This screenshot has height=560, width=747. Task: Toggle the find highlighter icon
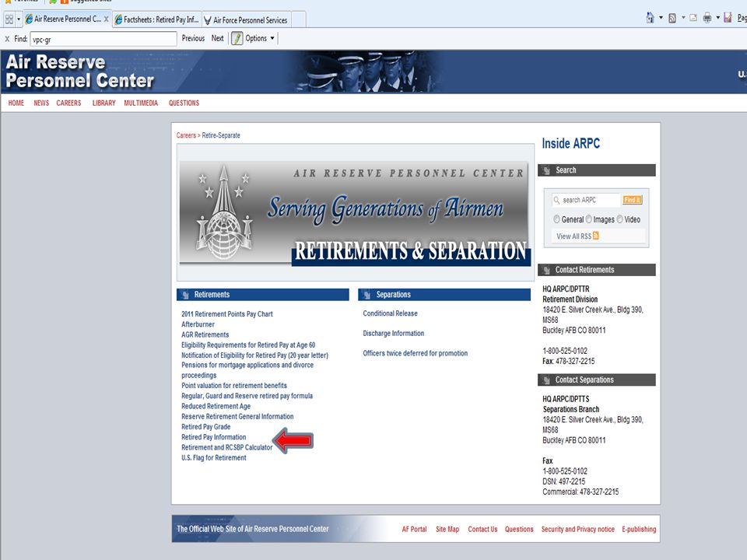pyautogui.click(x=237, y=38)
